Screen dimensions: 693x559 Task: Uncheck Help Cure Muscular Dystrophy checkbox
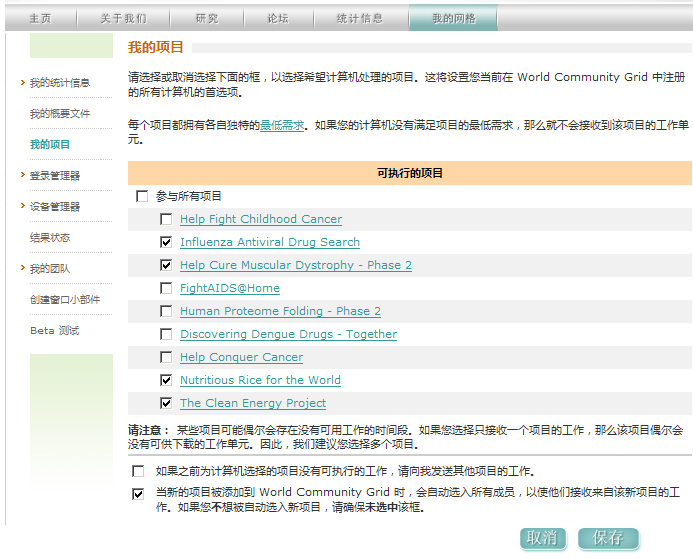click(166, 265)
